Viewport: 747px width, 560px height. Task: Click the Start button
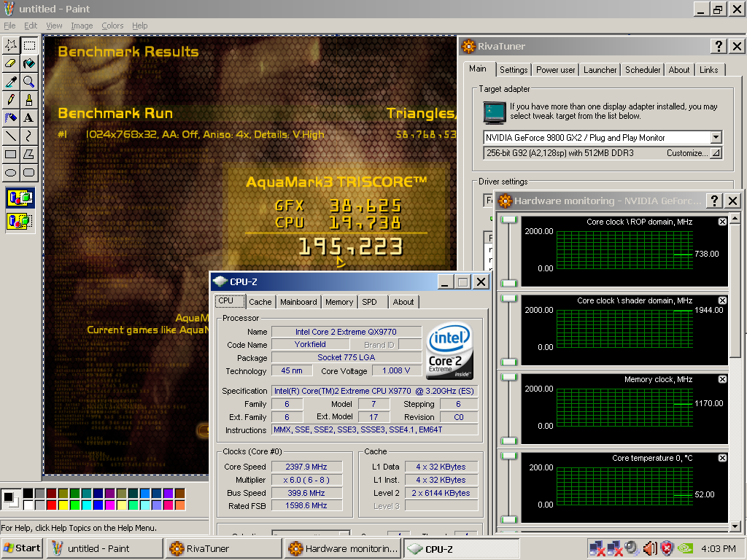[22, 548]
